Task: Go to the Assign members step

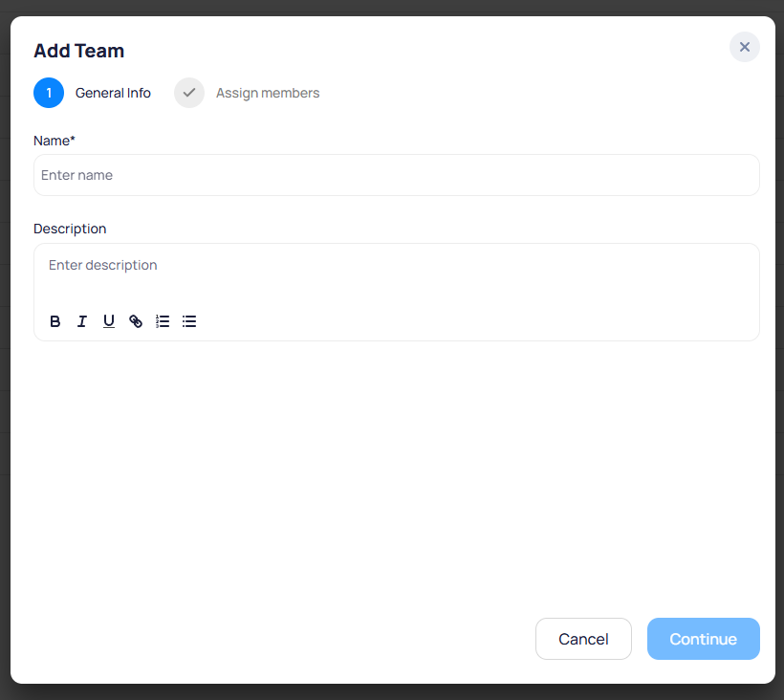Action: click(268, 93)
